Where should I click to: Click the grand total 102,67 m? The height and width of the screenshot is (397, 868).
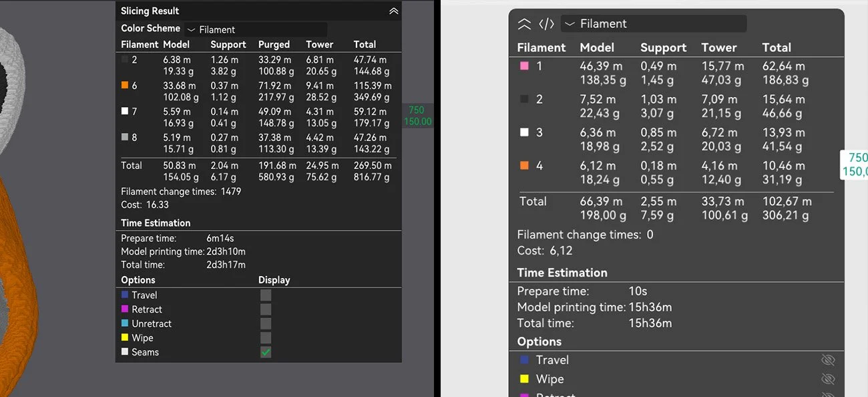pyautogui.click(x=787, y=201)
